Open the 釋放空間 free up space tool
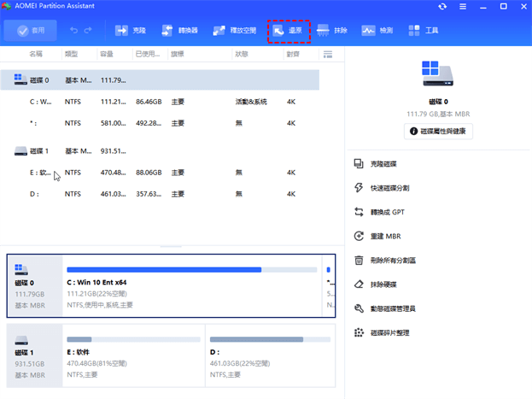This screenshot has width=532, height=399. [235, 31]
